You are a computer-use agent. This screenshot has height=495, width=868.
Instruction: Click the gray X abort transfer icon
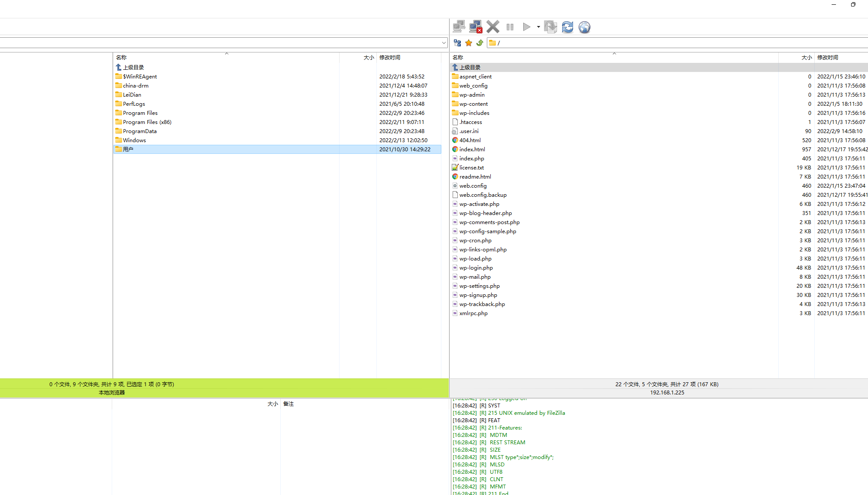click(493, 27)
